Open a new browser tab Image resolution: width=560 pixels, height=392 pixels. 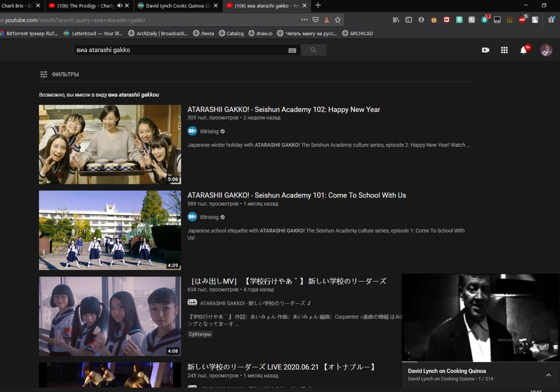(x=318, y=6)
